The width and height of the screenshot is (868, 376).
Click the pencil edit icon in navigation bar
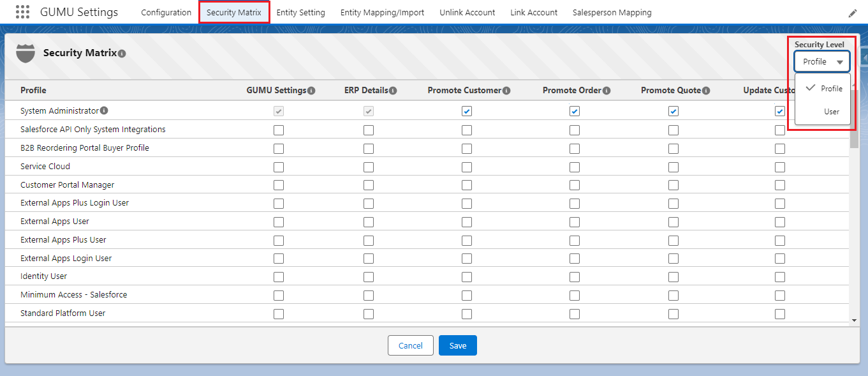853,13
